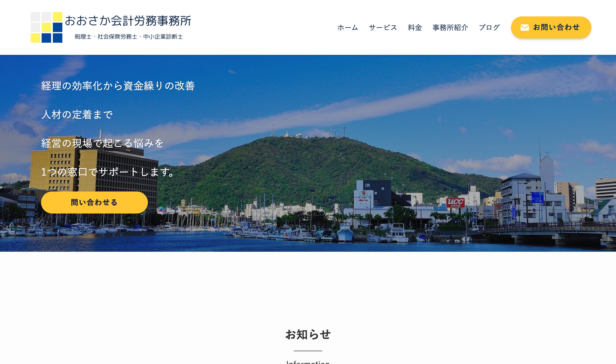The height and width of the screenshot is (364, 616).
Task: Click the yellow and blue squares logo
Action: click(x=46, y=27)
